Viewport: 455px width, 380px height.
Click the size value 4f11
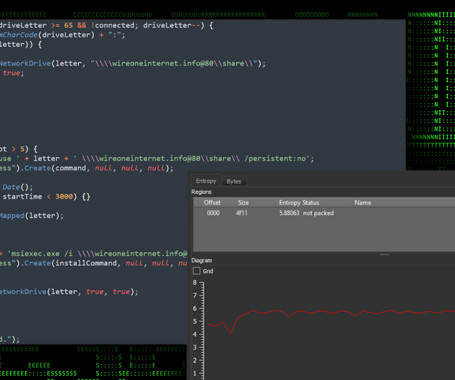tap(242, 213)
